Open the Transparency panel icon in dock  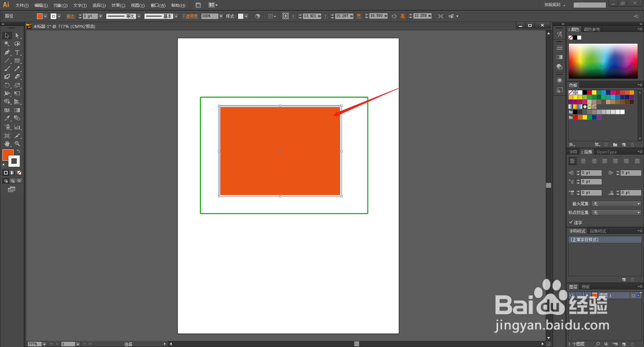pos(559,67)
